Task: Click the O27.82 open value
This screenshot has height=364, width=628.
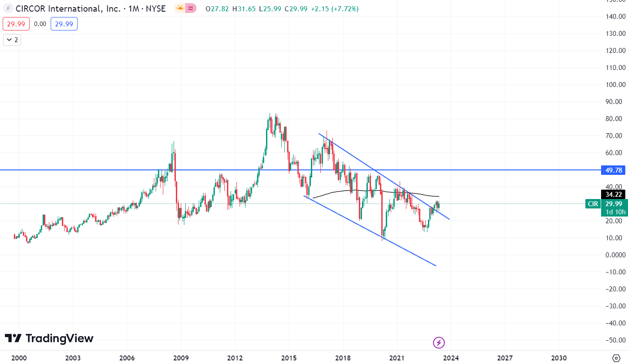Action: [217, 9]
